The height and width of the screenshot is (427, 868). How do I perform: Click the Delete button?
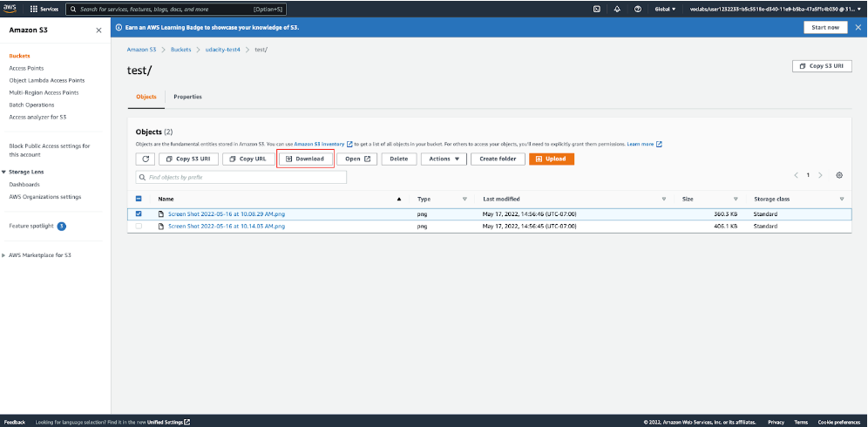tap(398, 159)
